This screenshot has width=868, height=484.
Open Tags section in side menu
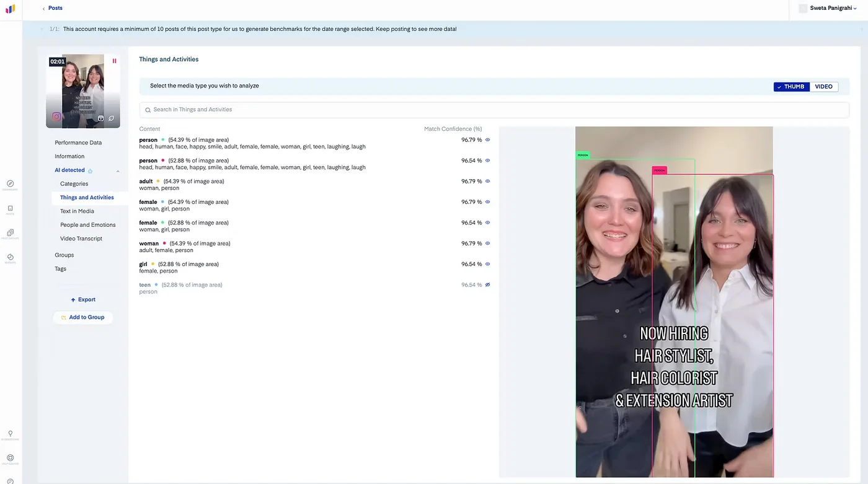point(60,269)
